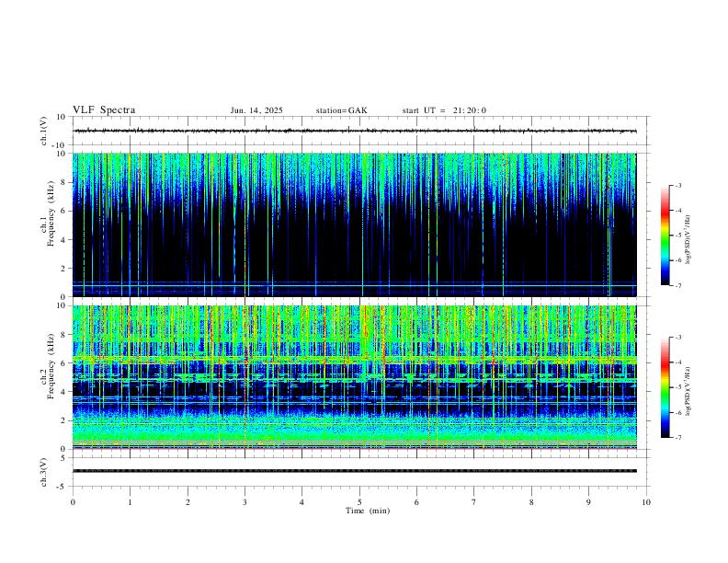Click the "Time (min)" x-axis label

[368, 511]
